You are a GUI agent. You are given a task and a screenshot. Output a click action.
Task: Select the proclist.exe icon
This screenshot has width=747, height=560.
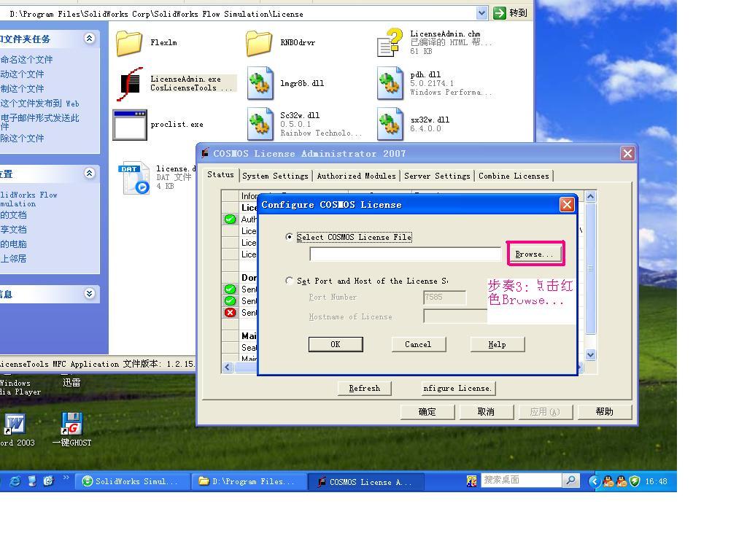(x=130, y=125)
